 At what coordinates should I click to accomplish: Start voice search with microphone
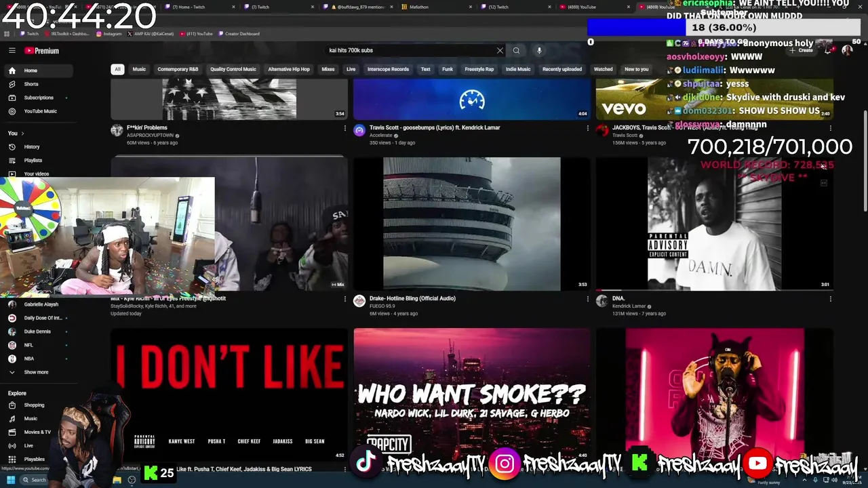click(x=539, y=50)
